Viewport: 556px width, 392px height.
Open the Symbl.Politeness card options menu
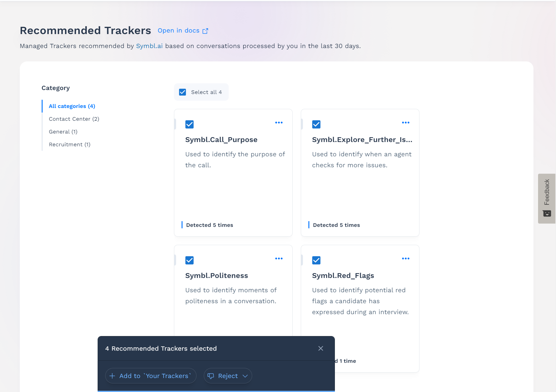coord(279,258)
